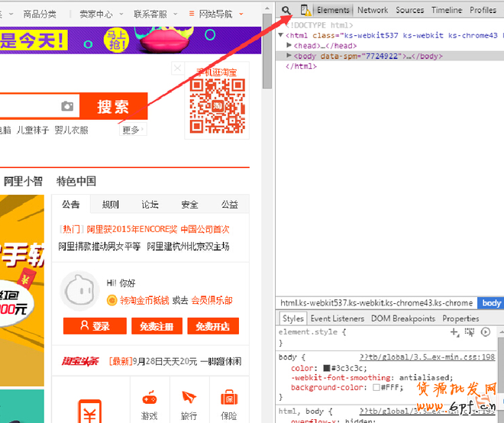Image resolution: width=504 pixels, height=423 pixels.
Task: Open the 卖家中心 dropdown
Action: click(x=101, y=15)
